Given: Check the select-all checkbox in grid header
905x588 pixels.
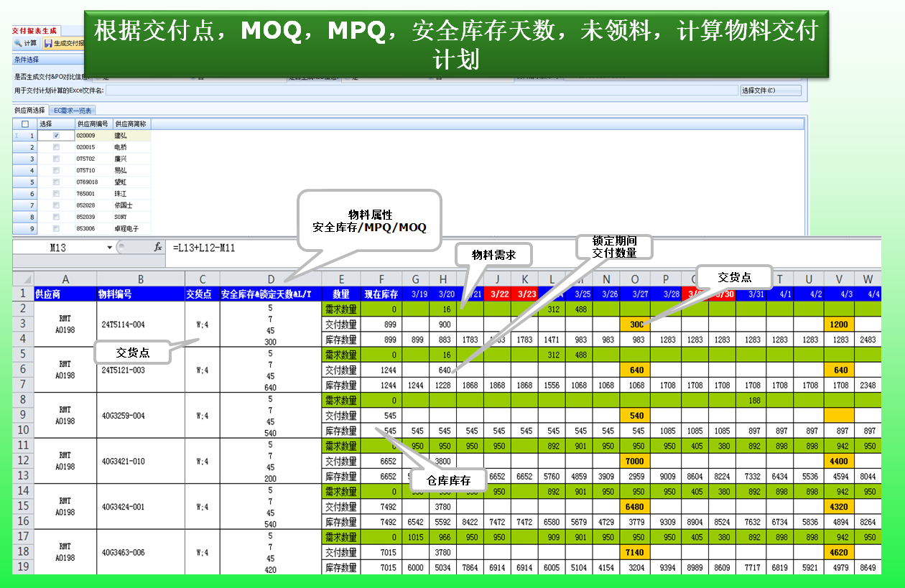Looking at the screenshot, I should click(x=25, y=124).
